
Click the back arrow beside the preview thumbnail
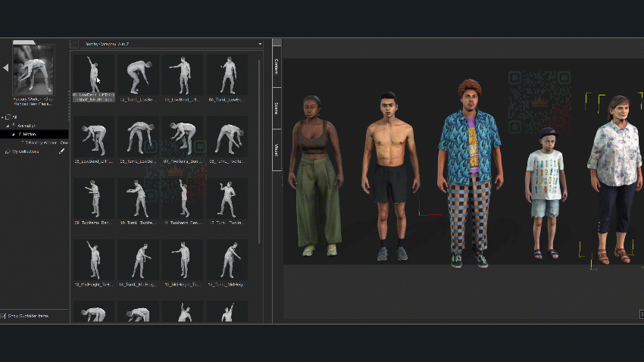point(6,68)
